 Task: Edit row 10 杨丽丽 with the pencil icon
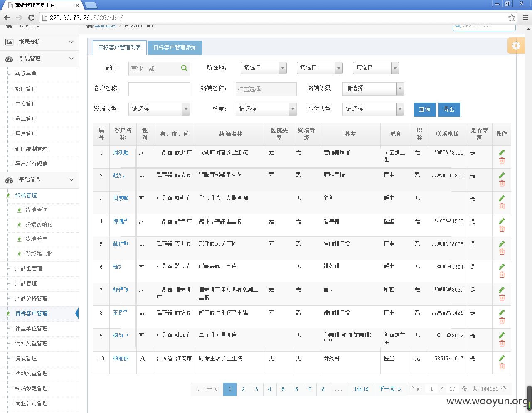pyautogui.click(x=502, y=358)
